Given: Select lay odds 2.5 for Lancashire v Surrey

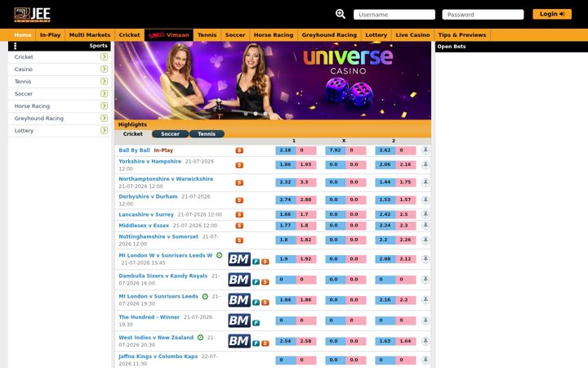Looking at the screenshot, I should pyautogui.click(x=406, y=214).
